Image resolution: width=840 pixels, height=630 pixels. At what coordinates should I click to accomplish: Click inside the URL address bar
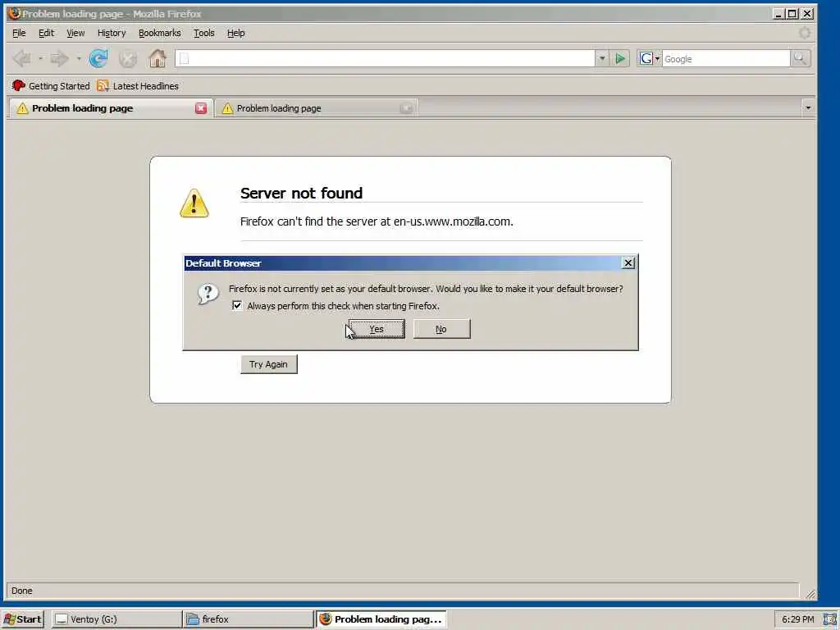pyautogui.click(x=385, y=58)
